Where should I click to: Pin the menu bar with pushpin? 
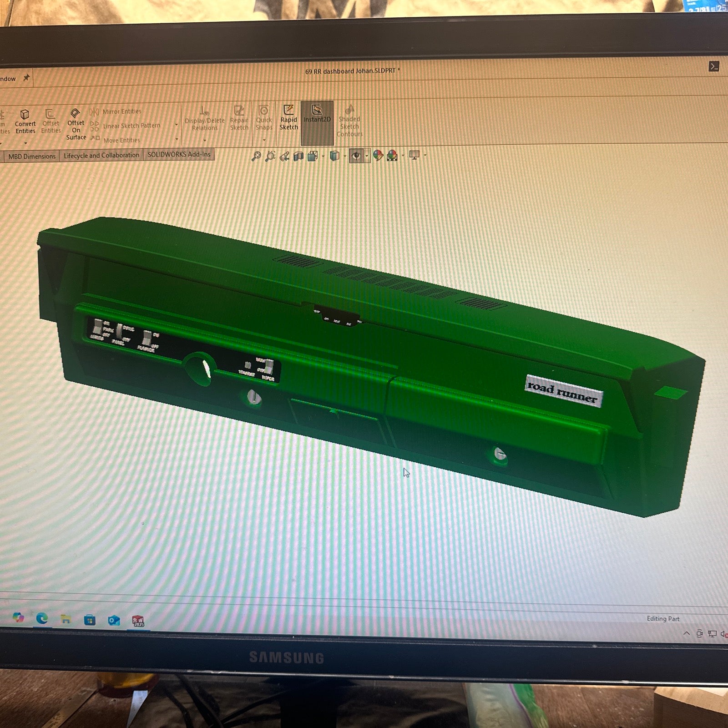pyautogui.click(x=26, y=78)
